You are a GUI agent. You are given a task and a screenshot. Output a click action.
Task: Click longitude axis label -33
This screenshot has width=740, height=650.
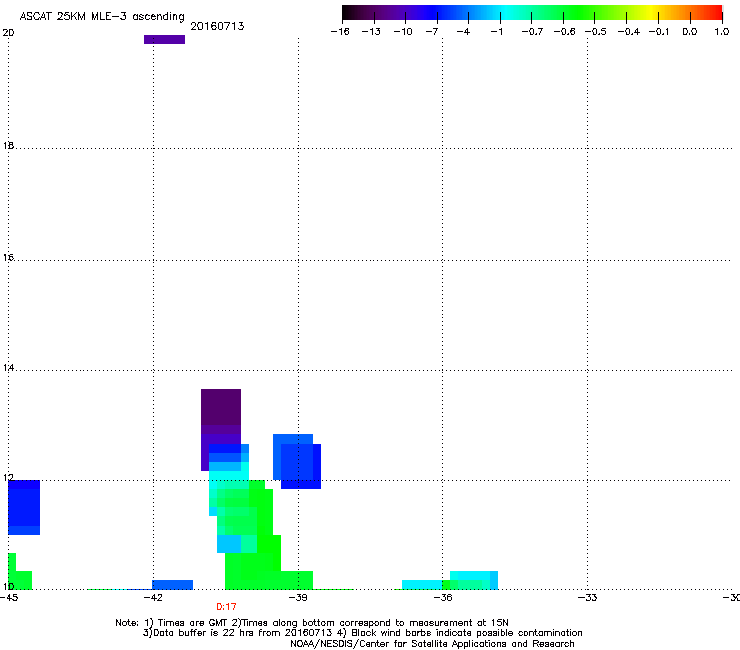pos(587,598)
